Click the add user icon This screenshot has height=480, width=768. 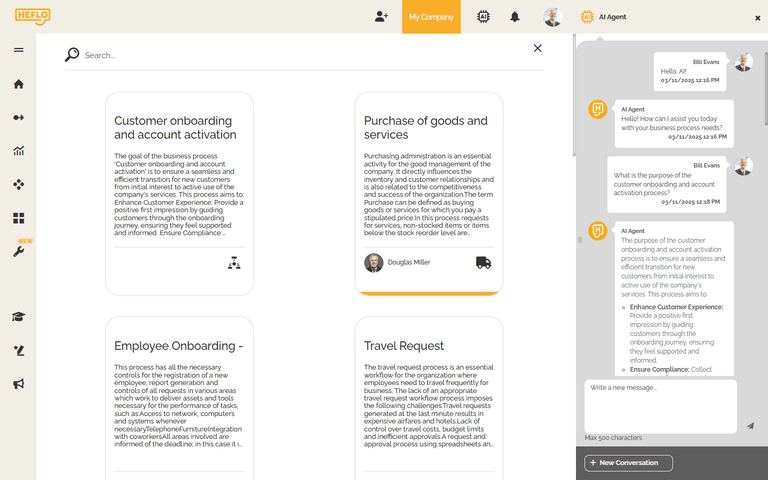point(381,17)
